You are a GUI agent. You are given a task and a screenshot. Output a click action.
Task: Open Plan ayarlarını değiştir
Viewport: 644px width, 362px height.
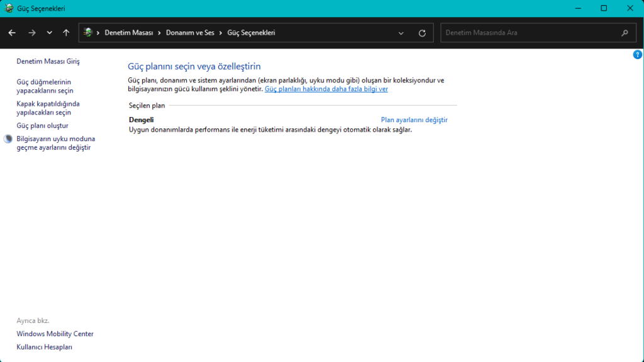[414, 120]
